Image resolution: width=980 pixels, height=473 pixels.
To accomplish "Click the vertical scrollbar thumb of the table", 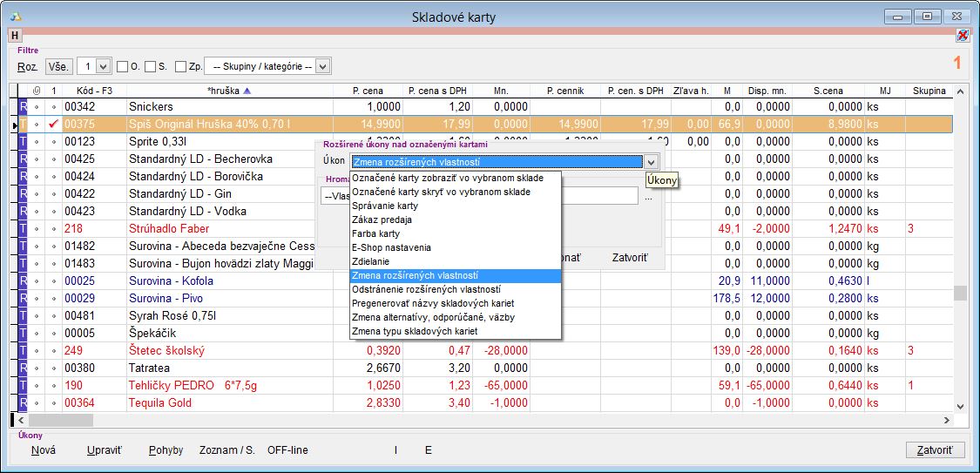I will (x=961, y=293).
